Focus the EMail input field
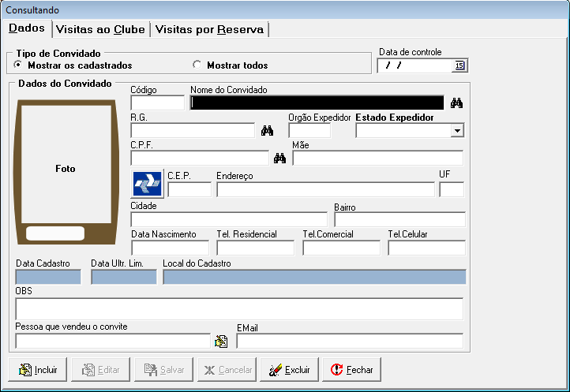The image size is (570, 392). 349,341
